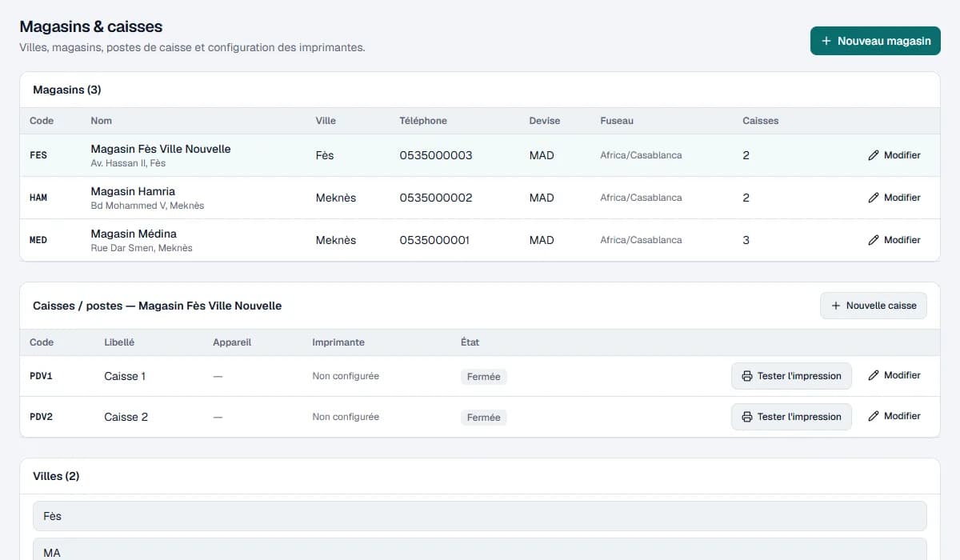Image resolution: width=960 pixels, height=560 pixels.
Task: Click the plus icon in Nouvelle caisse
Action: pos(836,306)
